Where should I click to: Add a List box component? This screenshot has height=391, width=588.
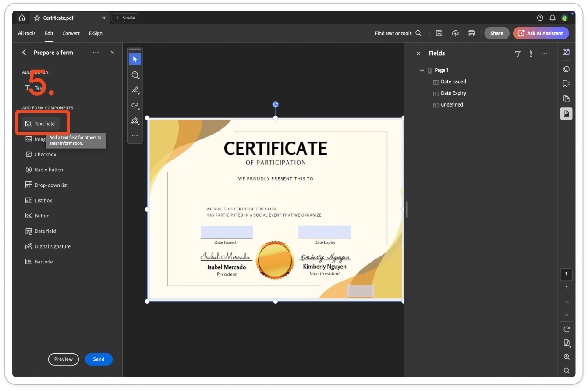click(39, 200)
